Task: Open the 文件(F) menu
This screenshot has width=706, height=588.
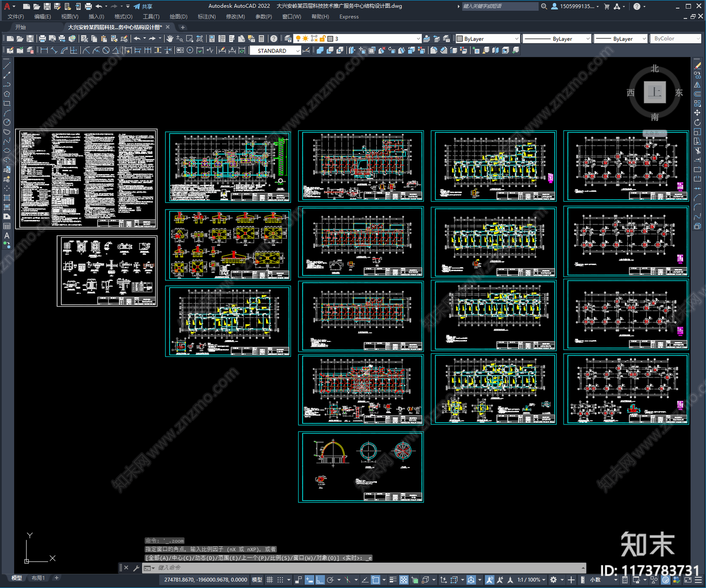Action: 16,17
